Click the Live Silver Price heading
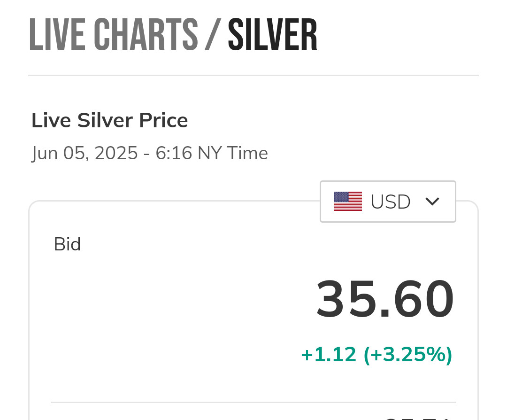 [x=109, y=120]
